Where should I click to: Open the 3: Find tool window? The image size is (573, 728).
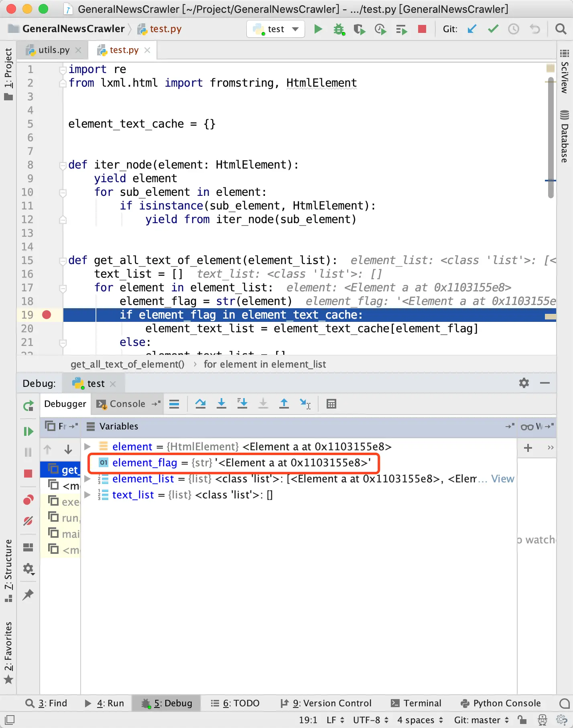click(x=46, y=703)
